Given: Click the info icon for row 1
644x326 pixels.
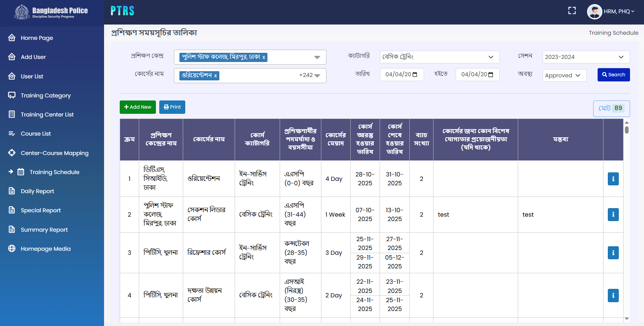Looking at the screenshot, I should [x=613, y=179].
